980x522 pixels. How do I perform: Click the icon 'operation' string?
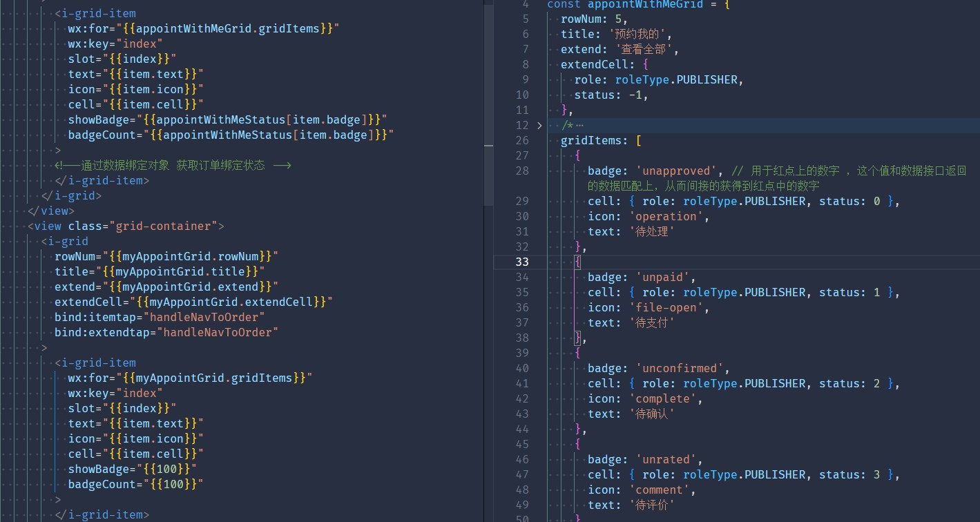666,216
